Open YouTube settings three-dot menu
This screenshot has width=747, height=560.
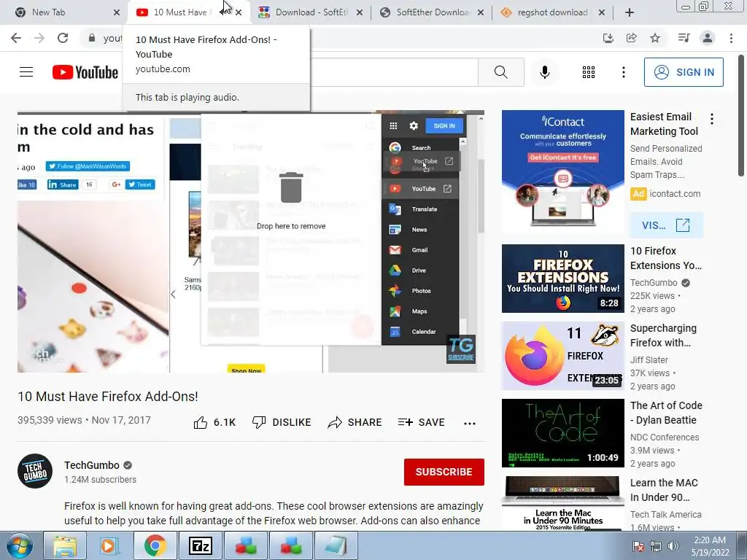(x=623, y=72)
